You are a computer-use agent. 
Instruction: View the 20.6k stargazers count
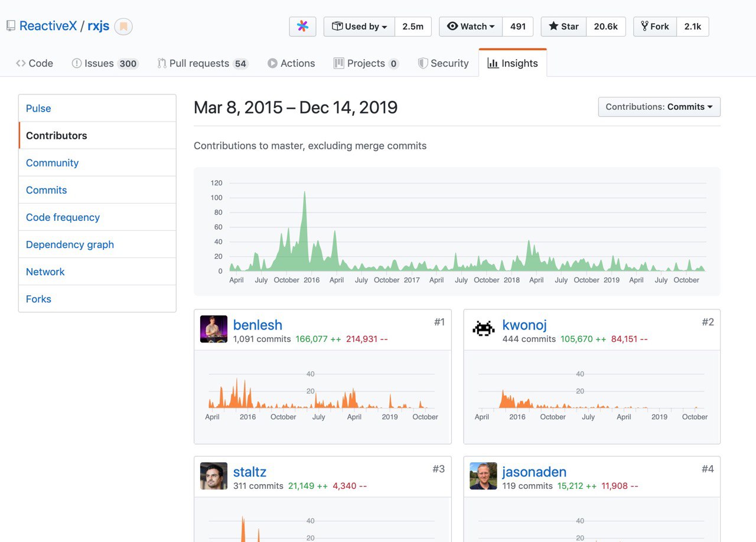(x=606, y=27)
